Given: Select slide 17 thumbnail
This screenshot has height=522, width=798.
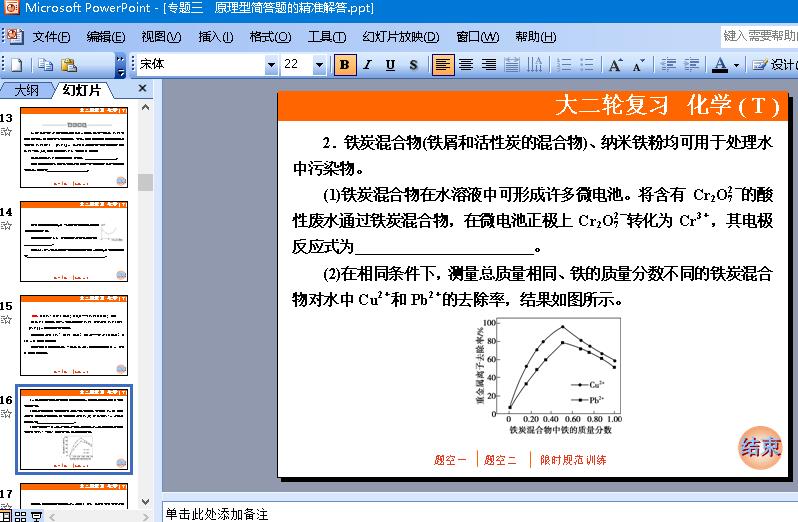Looking at the screenshot, I should [x=74, y=496].
